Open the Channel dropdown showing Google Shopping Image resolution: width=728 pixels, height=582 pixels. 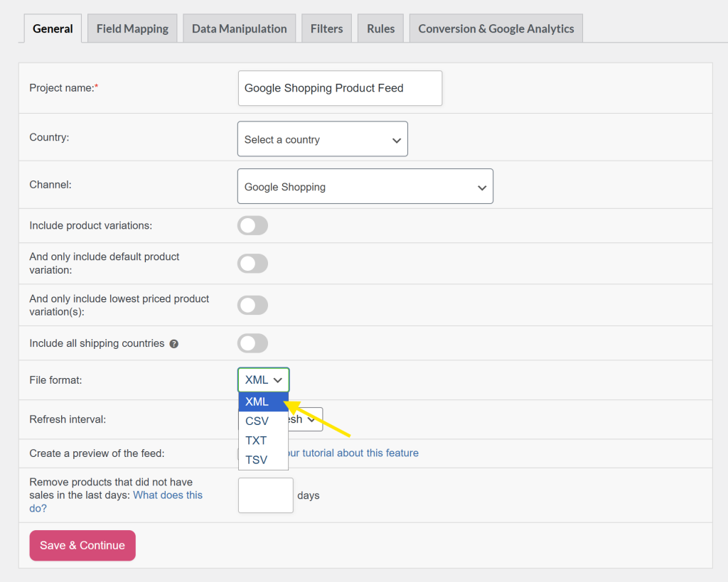365,186
